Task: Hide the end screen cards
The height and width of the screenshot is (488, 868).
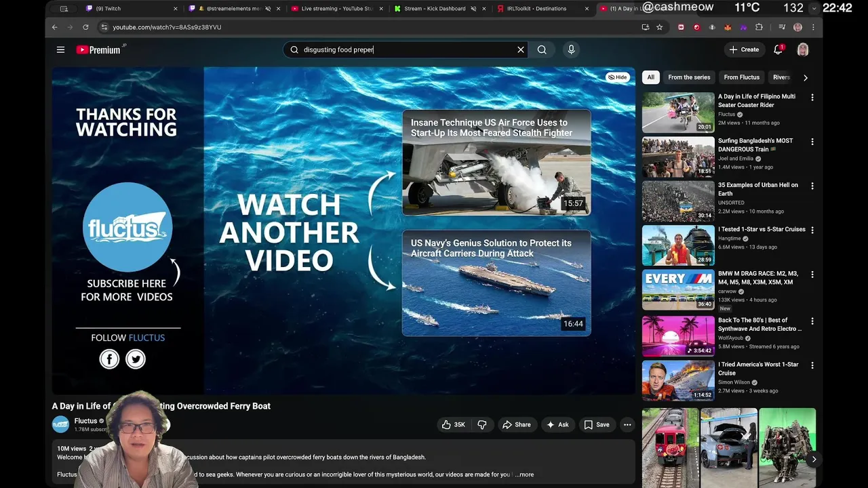Action: click(617, 77)
